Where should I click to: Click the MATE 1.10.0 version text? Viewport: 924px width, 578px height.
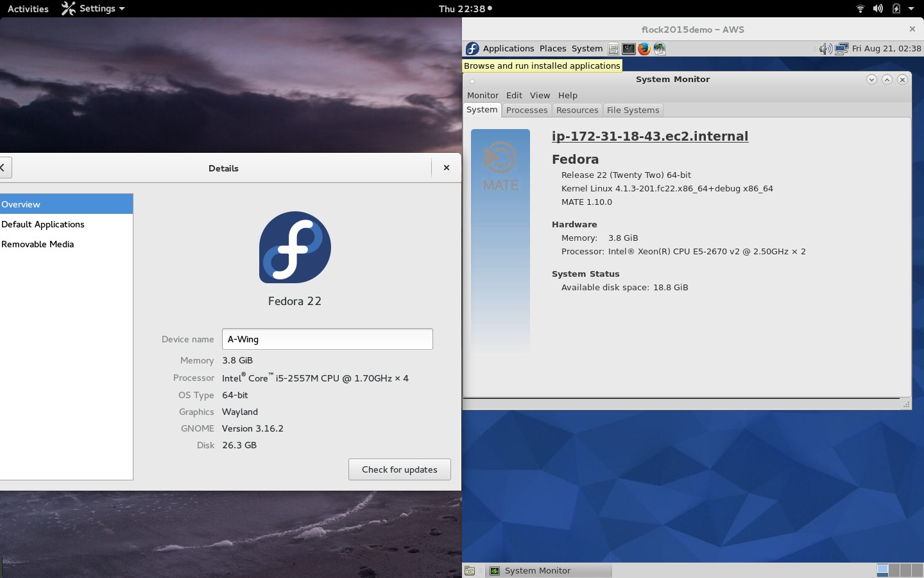586,202
